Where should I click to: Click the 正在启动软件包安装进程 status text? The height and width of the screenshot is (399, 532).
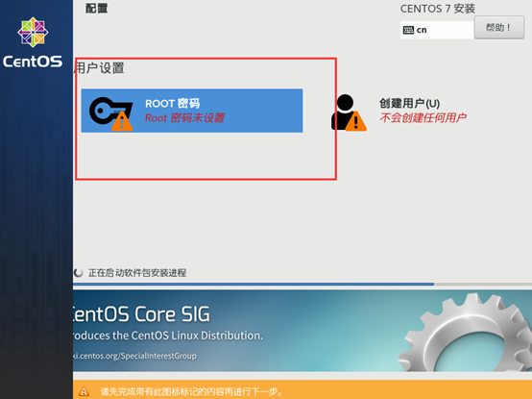pos(137,273)
